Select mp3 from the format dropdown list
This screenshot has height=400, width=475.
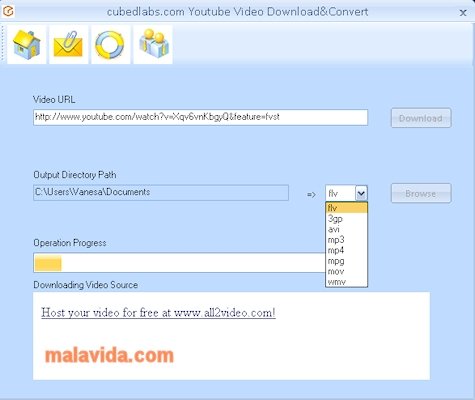(x=346, y=240)
